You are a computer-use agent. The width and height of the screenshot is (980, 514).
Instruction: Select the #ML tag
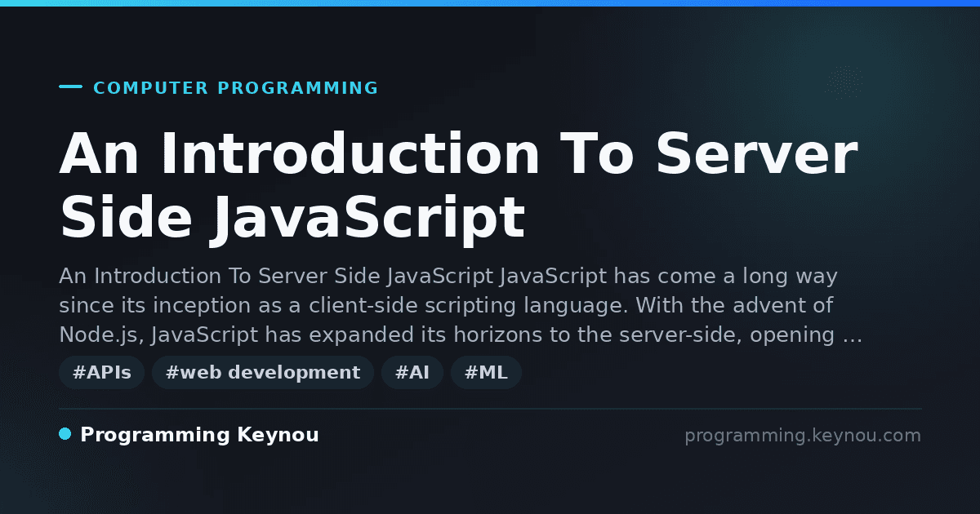click(486, 373)
